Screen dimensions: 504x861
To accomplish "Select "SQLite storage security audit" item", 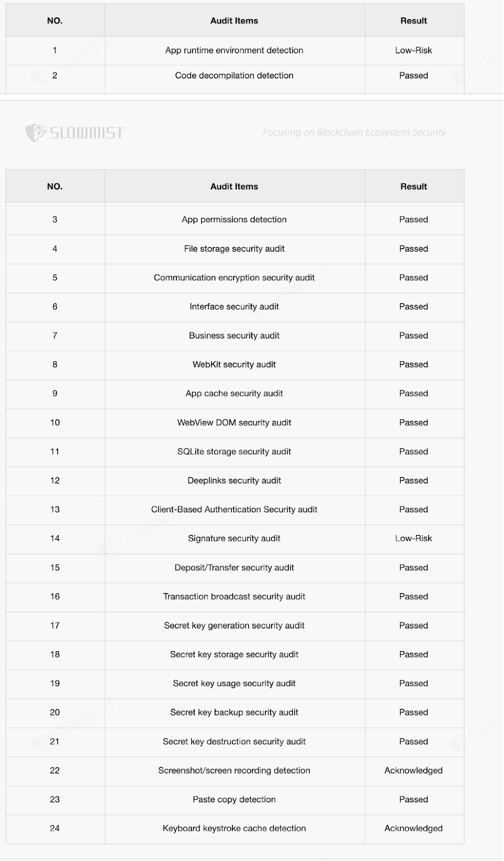I will point(234,452).
